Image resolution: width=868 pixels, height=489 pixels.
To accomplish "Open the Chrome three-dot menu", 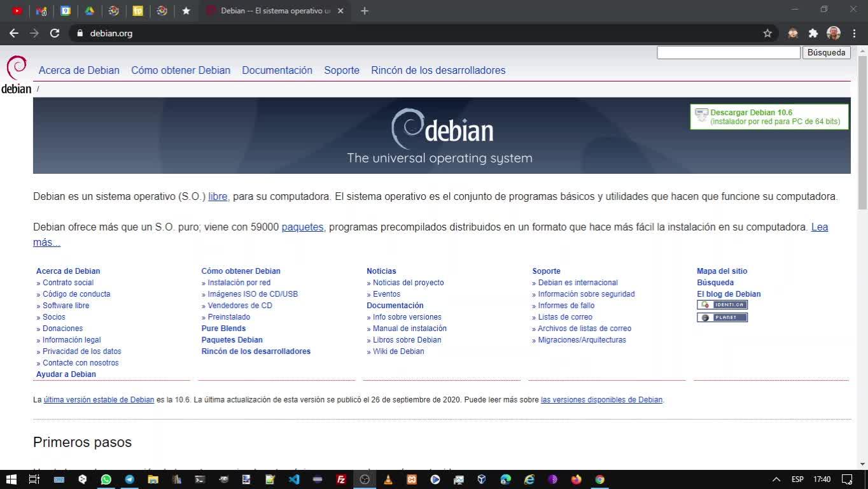I will pos(854,33).
